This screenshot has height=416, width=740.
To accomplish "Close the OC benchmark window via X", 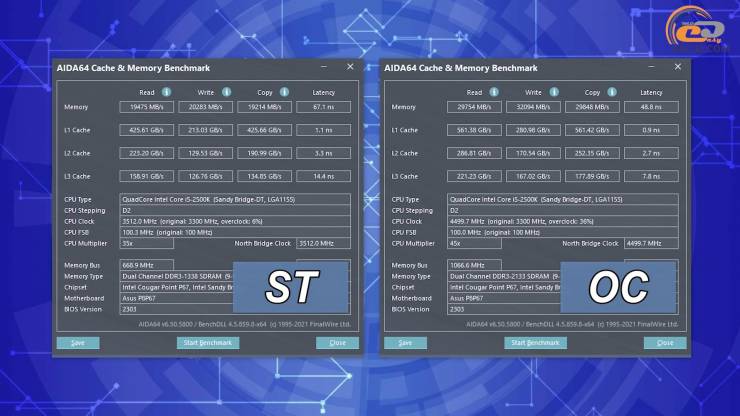I will [x=678, y=67].
